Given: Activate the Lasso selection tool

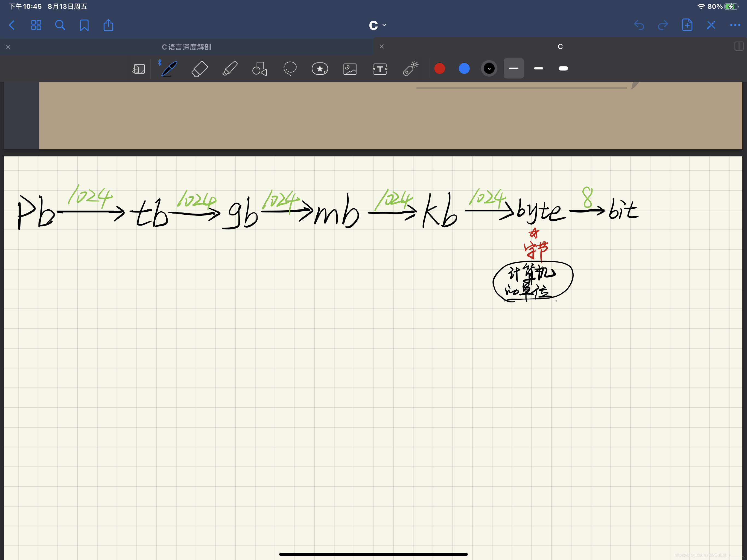Looking at the screenshot, I should (290, 69).
